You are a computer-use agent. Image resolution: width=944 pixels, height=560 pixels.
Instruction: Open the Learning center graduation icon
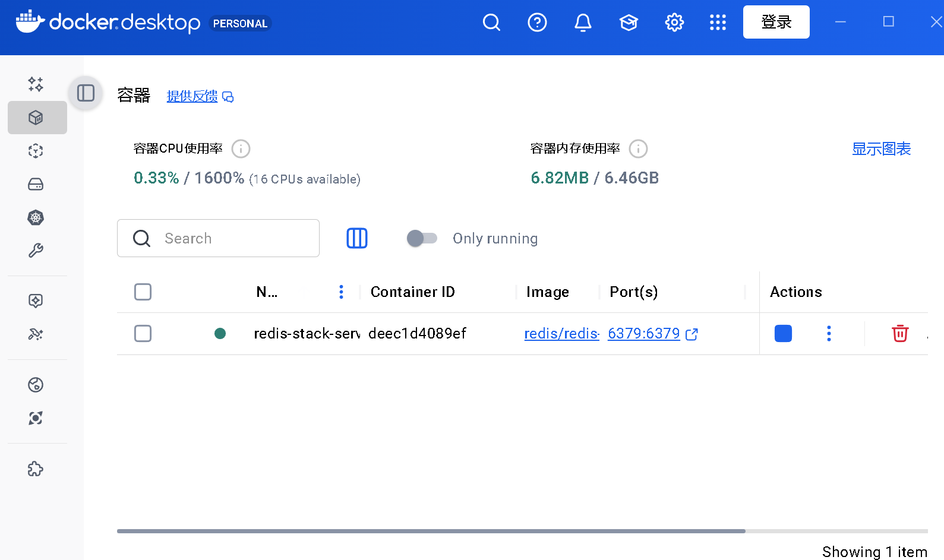click(629, 23)
